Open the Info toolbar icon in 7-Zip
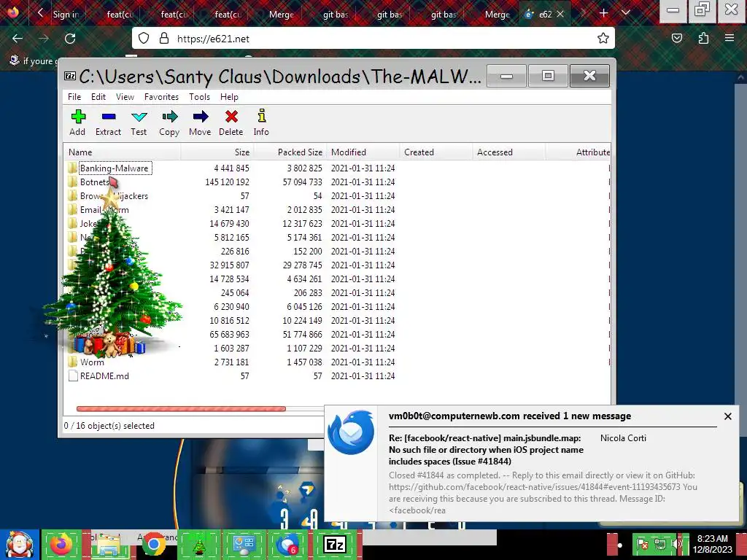Image resolution: width=747 pixels, height=560 pixels. coord(262,116)
